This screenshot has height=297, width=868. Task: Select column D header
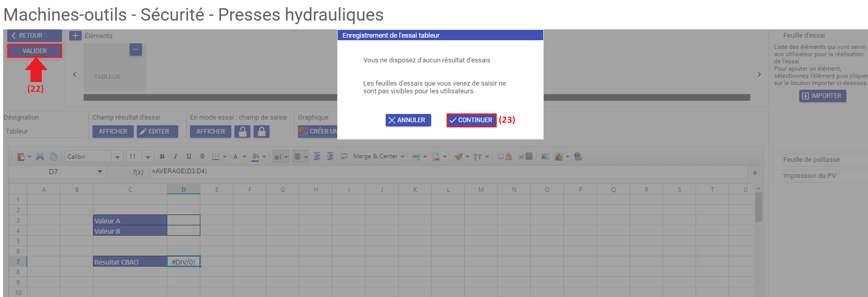(x=184, y=190)
